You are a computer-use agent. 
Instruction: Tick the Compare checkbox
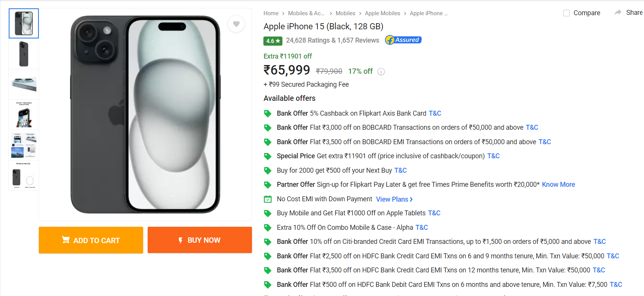566,13
